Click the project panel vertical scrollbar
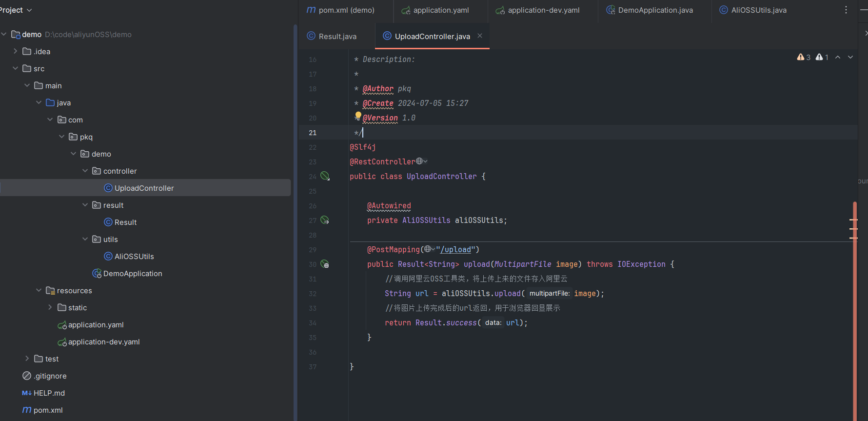868x421 pixels. pos(295,222)
